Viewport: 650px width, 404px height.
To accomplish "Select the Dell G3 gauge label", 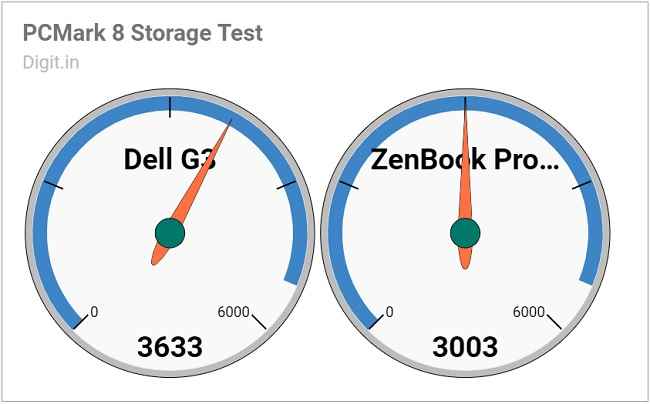I will (170, 160).
